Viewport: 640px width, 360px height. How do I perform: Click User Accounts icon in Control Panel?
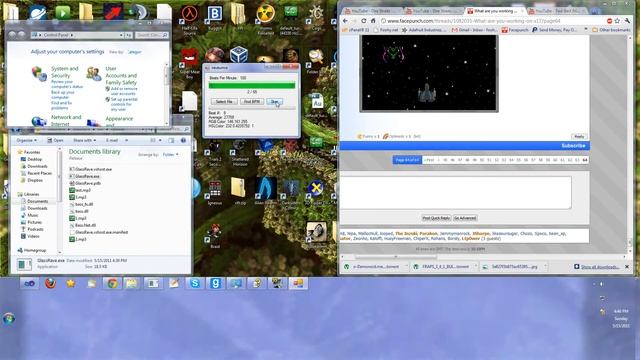pyautogui.click(x=94, y=74)
